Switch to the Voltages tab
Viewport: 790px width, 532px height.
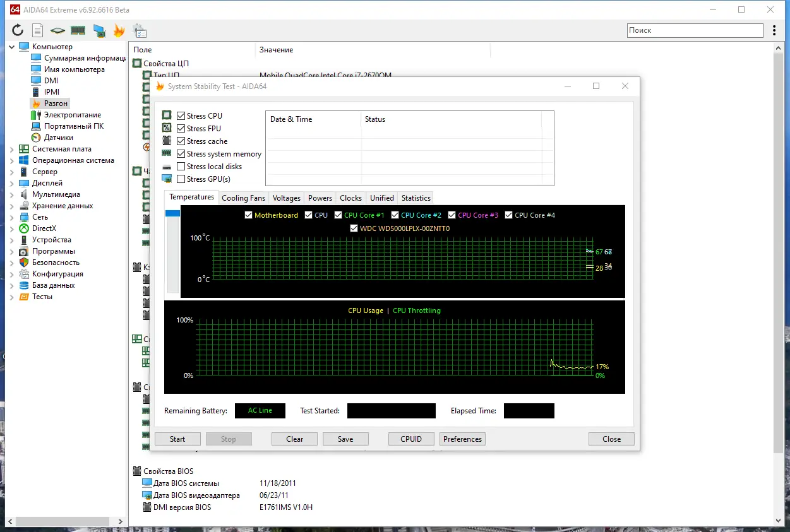tap(287, 198)
